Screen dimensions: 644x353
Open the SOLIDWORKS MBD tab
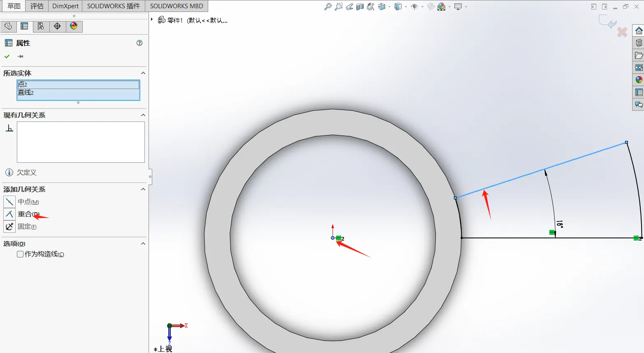177,6
